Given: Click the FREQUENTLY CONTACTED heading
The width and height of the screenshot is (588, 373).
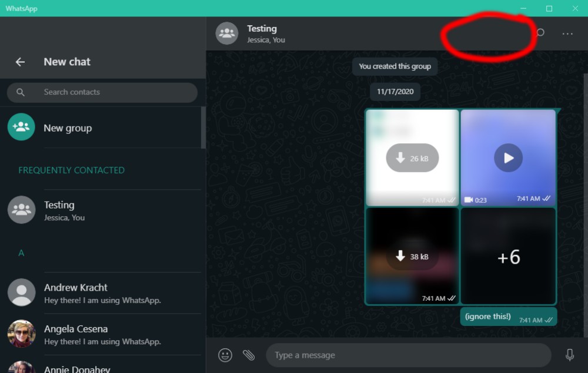Looking at the screenshot, I should pyautogui.click(x=71, y=170).
